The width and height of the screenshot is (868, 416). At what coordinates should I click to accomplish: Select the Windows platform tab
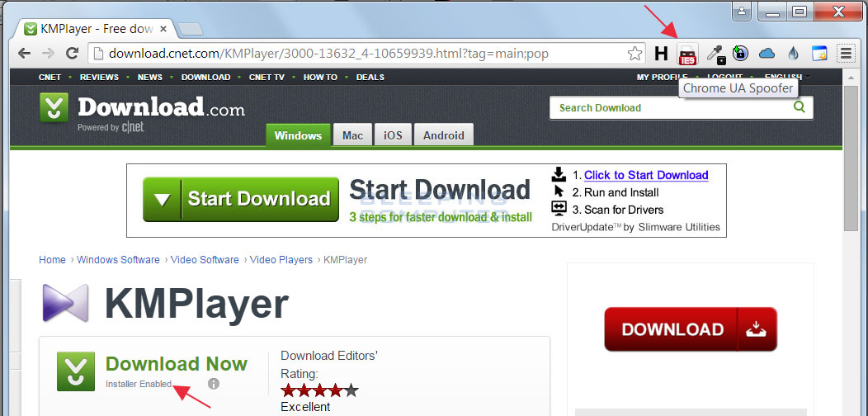click(298, 135)
